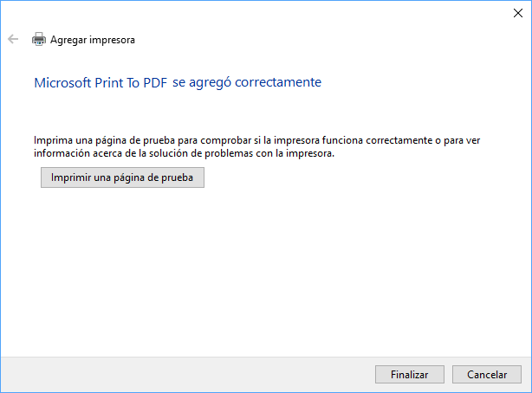This screenshot has width=532, height=393.
Task: Click the Agregar impresora title text
Action: coord(93,40)
